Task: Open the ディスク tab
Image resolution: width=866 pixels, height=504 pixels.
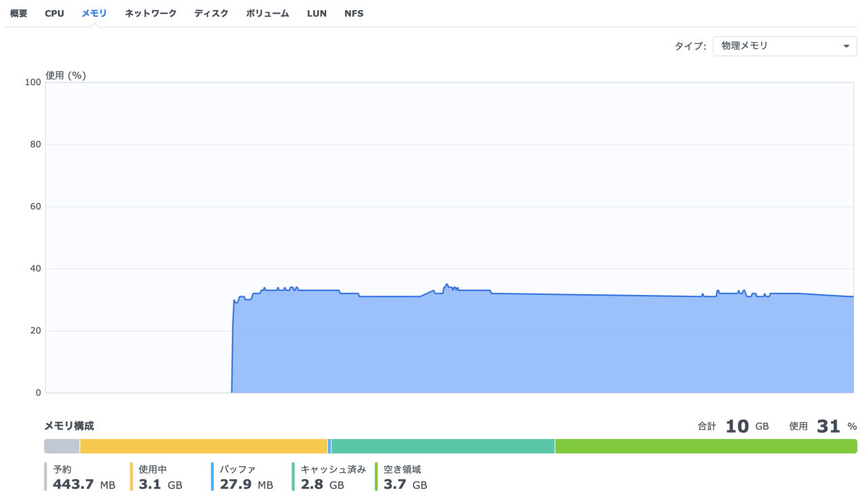Action: (x=211, y=14)
